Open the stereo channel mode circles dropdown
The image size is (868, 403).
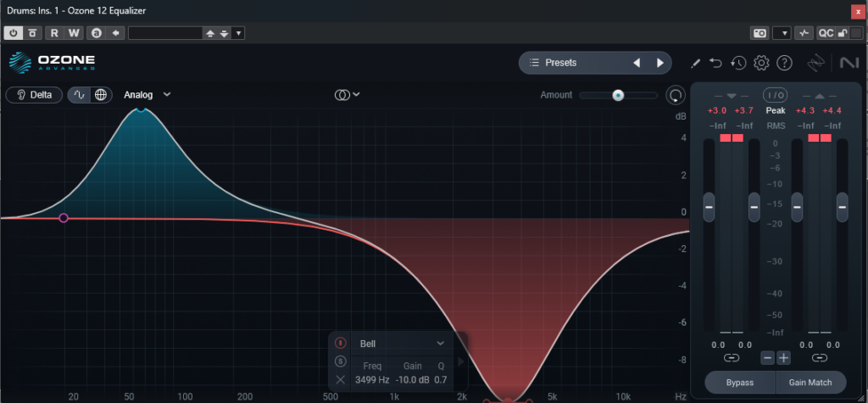click(x=347, y=95)
